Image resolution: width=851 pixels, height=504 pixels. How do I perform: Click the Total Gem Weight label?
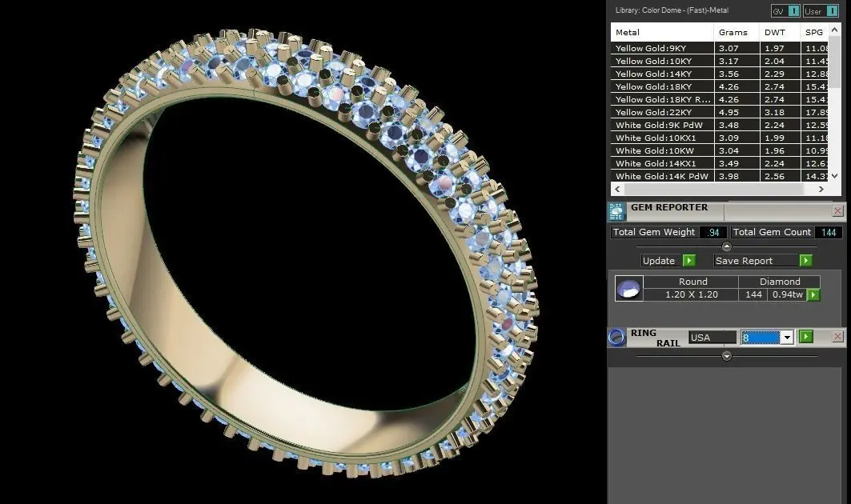pos(653,232)
